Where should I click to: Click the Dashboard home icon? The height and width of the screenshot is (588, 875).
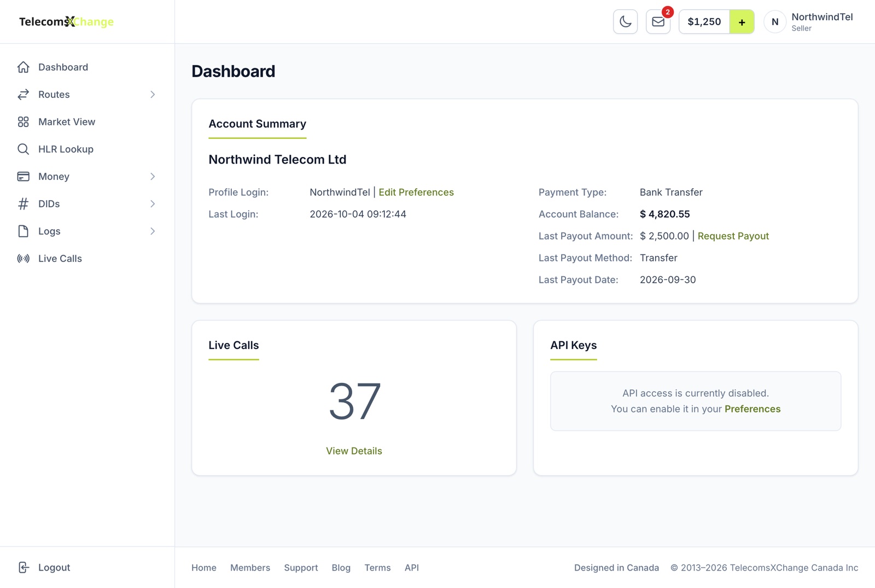pyautogui.click(x=23, y=67)
